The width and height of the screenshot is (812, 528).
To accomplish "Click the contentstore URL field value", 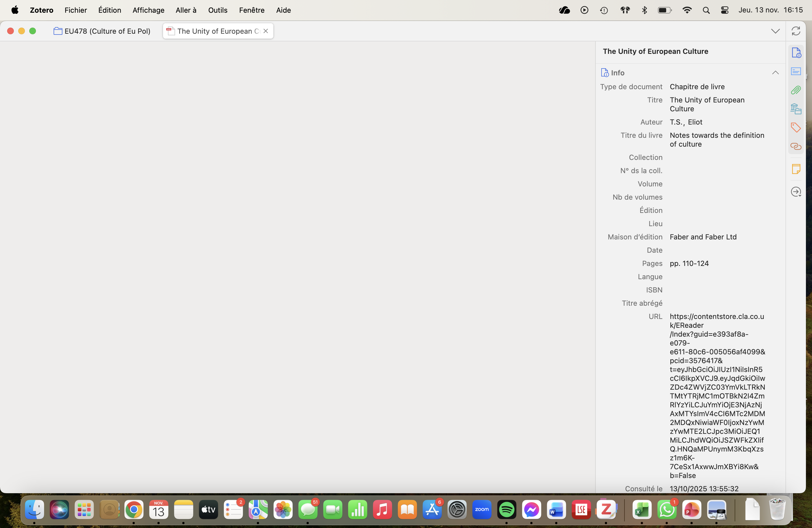I will click(x=716, y=396).
